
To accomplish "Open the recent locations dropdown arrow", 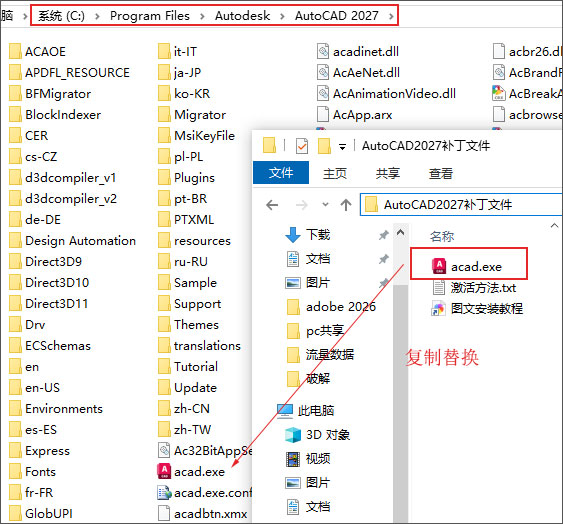I will [325, 205].
